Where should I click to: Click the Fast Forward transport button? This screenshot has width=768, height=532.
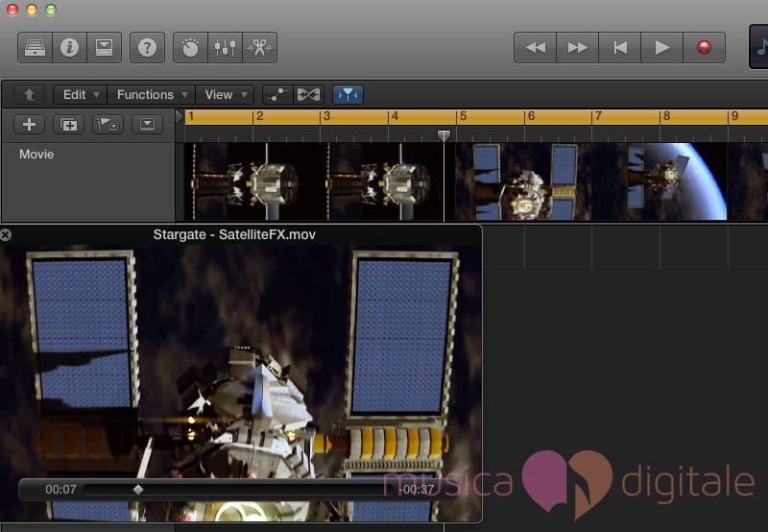click(x=578, y=47)
